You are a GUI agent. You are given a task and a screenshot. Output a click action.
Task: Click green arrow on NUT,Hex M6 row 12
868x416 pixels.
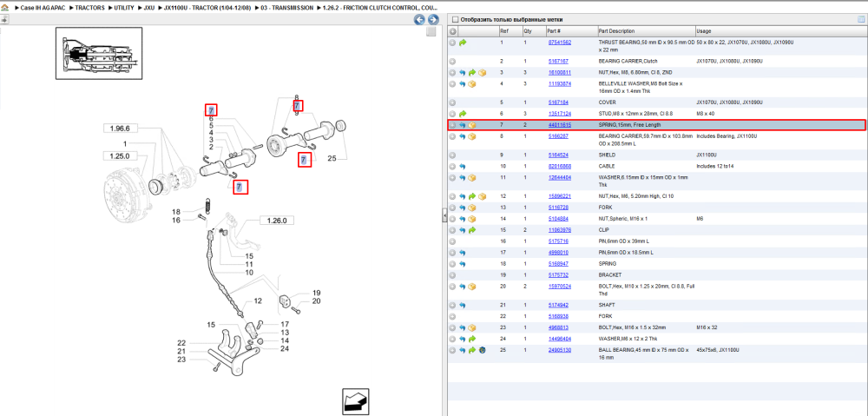[472, 196]
